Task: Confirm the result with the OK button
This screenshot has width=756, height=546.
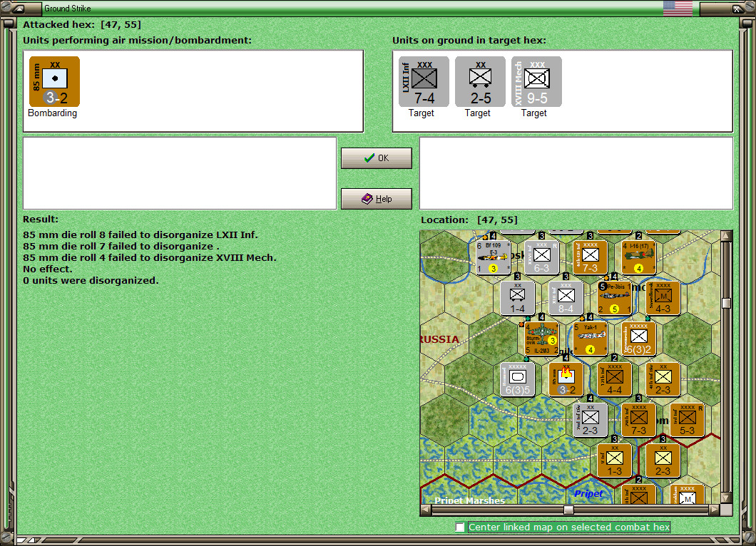Action: click(377, 158)
